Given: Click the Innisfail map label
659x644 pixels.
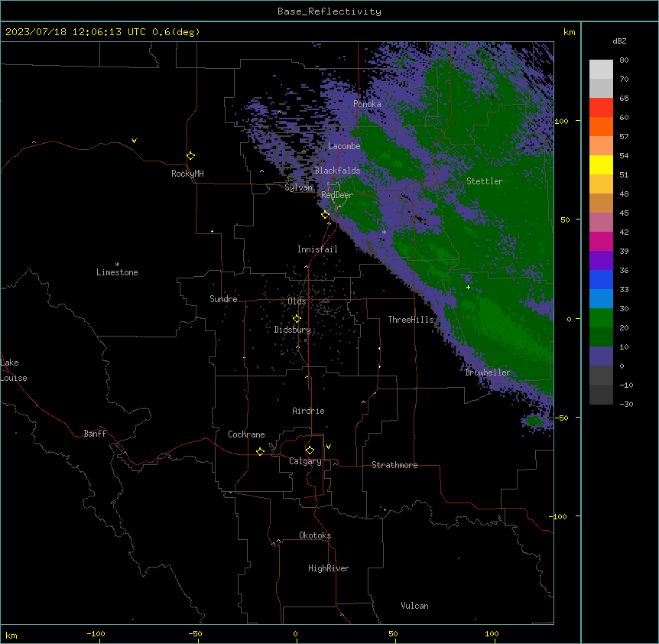Looking at the screenshot, I should tap(317, 249).
